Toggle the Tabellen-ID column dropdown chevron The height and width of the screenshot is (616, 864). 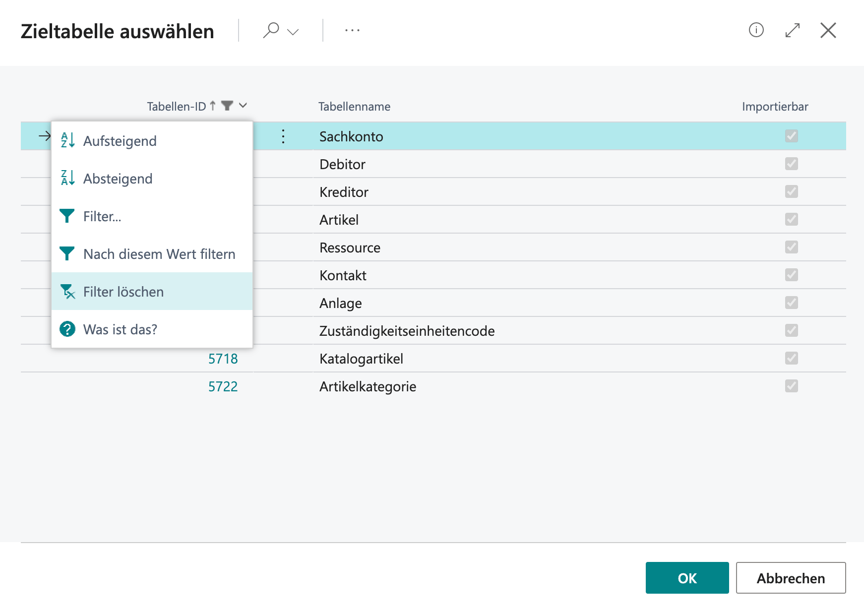coord(243,105)
